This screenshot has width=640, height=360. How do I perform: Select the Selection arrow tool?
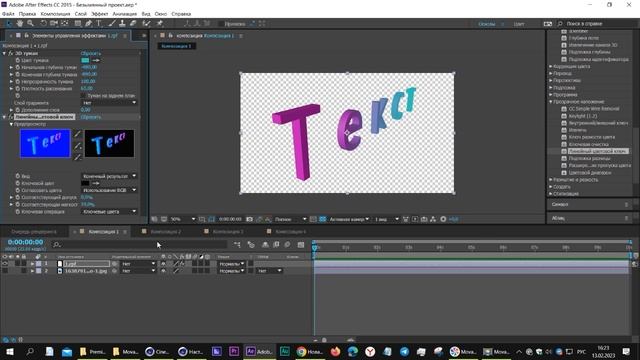tap(9, 24)
